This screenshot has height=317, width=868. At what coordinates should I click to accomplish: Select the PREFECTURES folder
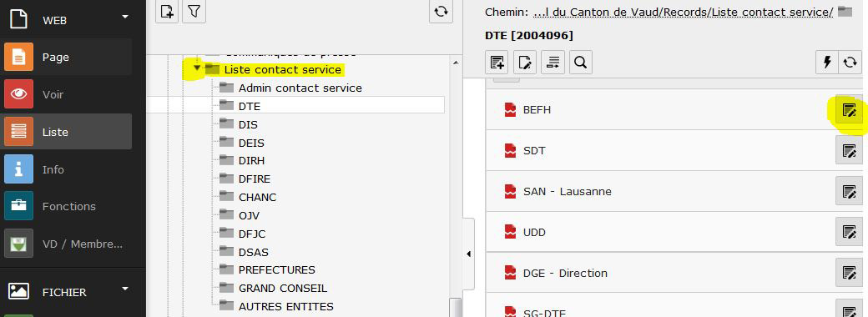point(277,270)
